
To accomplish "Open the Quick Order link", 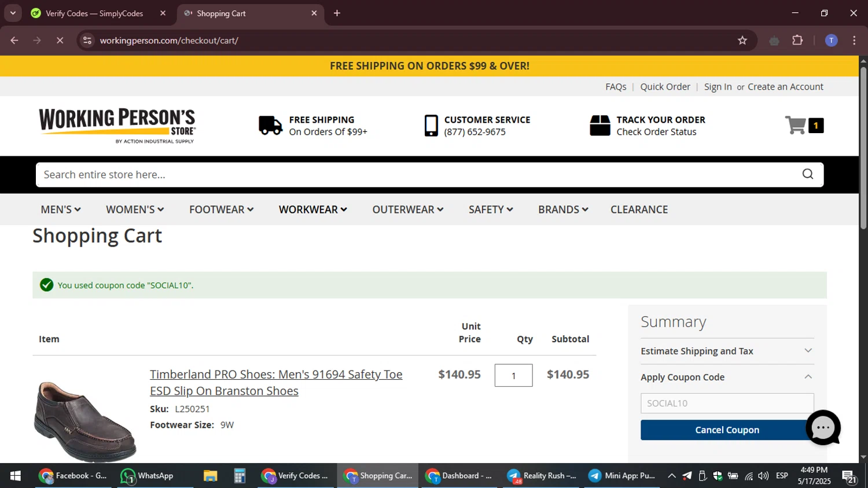I will click(665, 87).
